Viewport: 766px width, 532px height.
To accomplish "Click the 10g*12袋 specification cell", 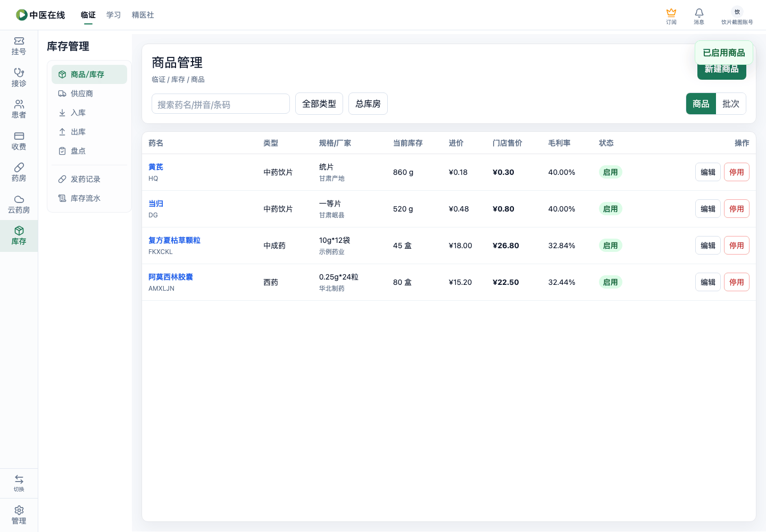I will tap(335, 240).
